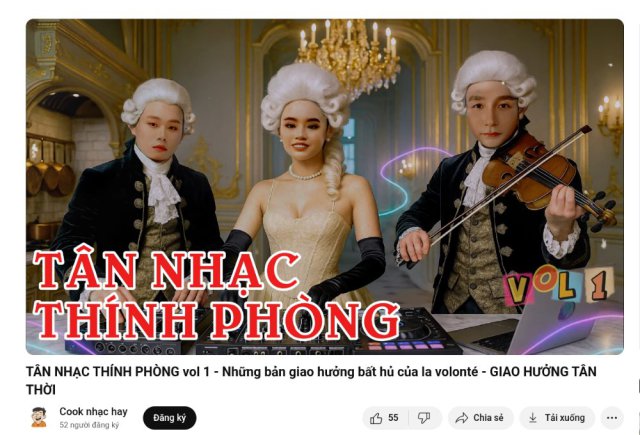Open the Cook nhạc hay channel avatar
Viewport: 640px width, 435px height.
(x=39, y=417)
